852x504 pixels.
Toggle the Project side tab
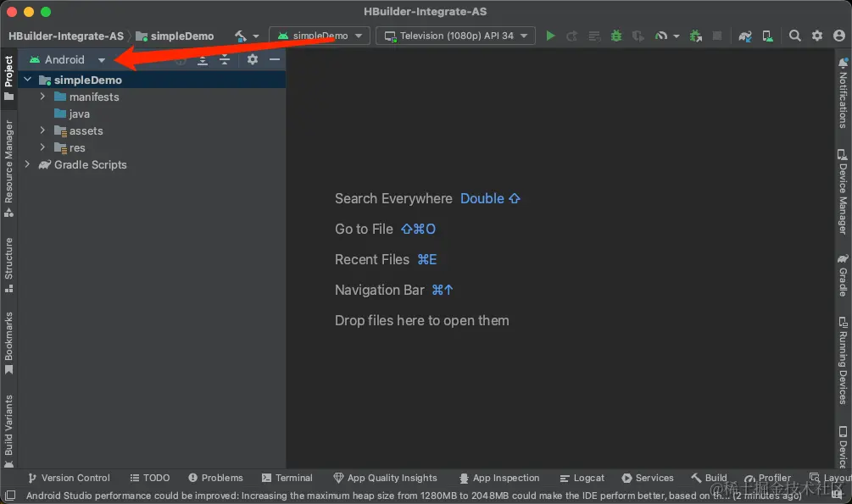coord(8,78)
